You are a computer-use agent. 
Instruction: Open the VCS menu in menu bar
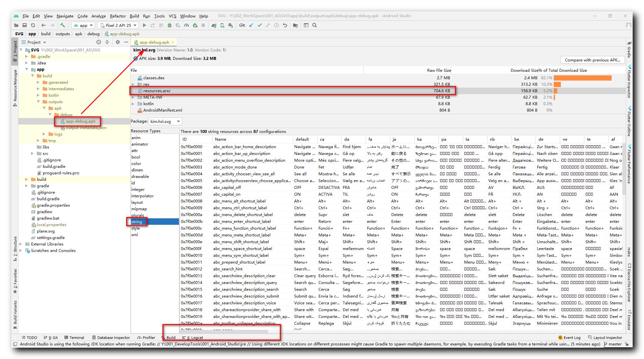point(172,16)
